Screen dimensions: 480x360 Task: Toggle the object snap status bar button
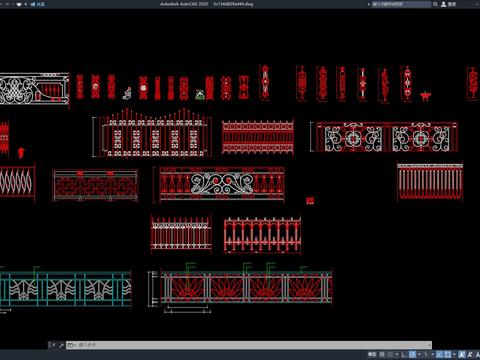[x=447, y=354]
